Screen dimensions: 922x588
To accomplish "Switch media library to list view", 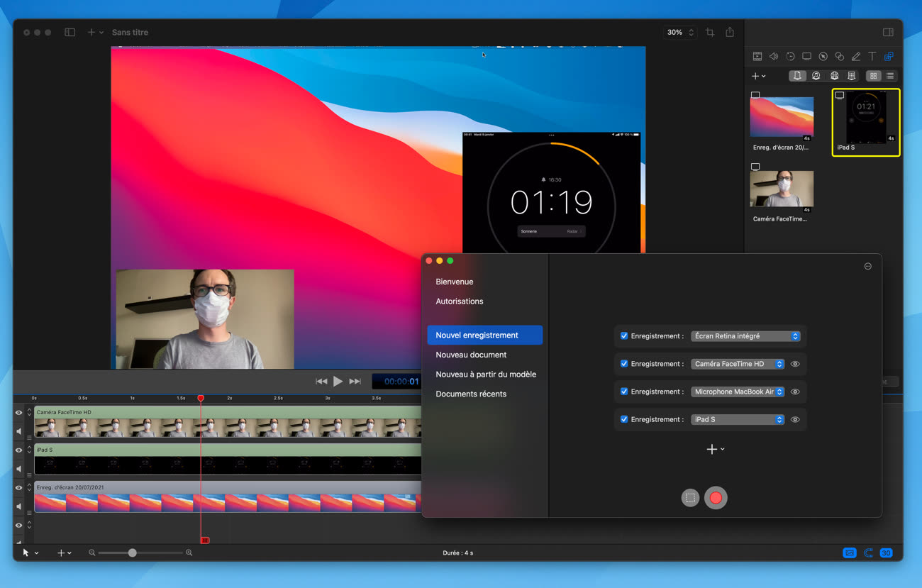I will 890,76.
